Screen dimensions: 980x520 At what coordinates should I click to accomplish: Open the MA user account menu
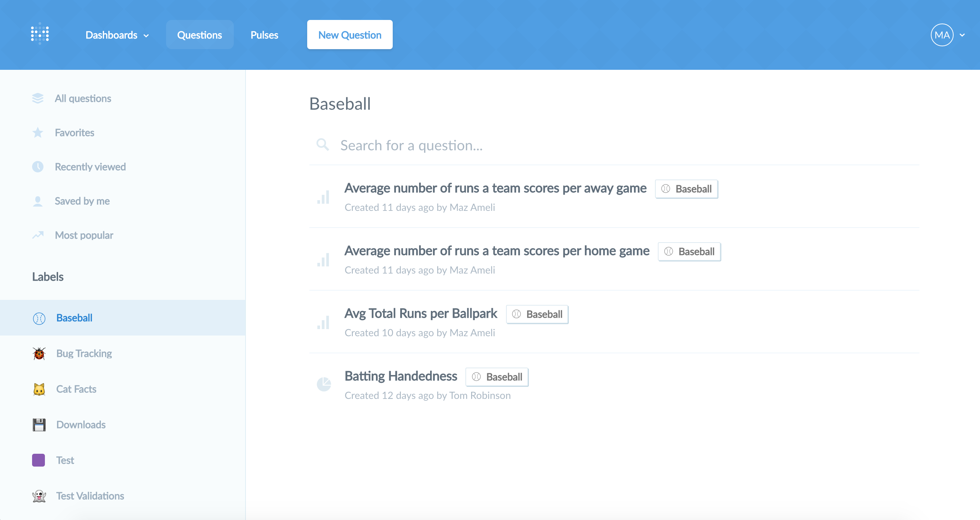[948, 35]
